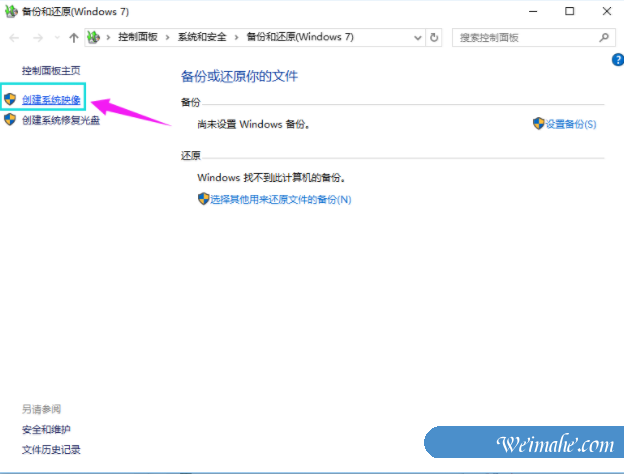
Task: Click the shield icon beside 设置备份(S)
Action: 538,123
